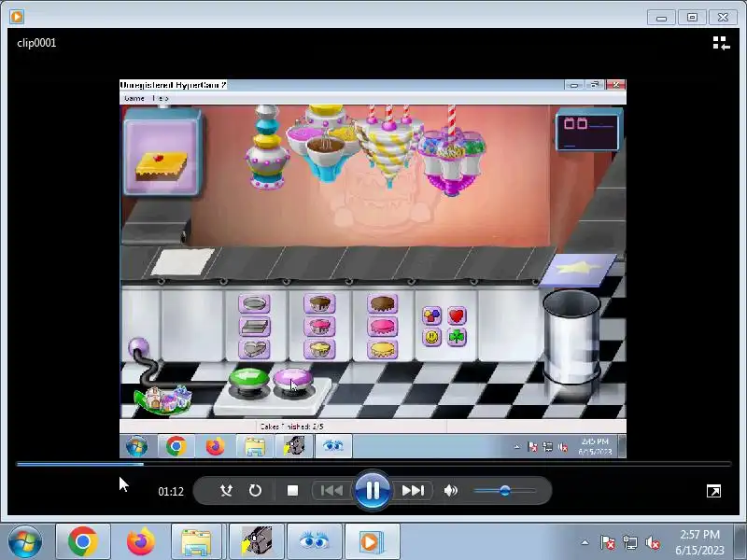Click the folder icon in recorded taskbar

255,446
